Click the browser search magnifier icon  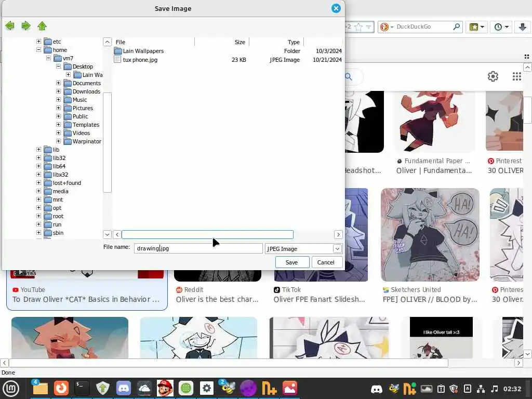click(457, 26)
